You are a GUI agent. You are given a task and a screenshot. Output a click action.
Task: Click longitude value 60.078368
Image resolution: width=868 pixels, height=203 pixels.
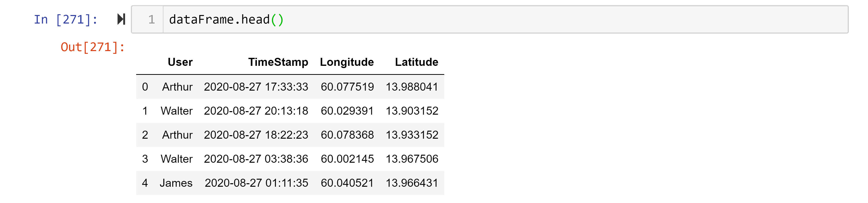pyautogui.click(x=347, y=135)
